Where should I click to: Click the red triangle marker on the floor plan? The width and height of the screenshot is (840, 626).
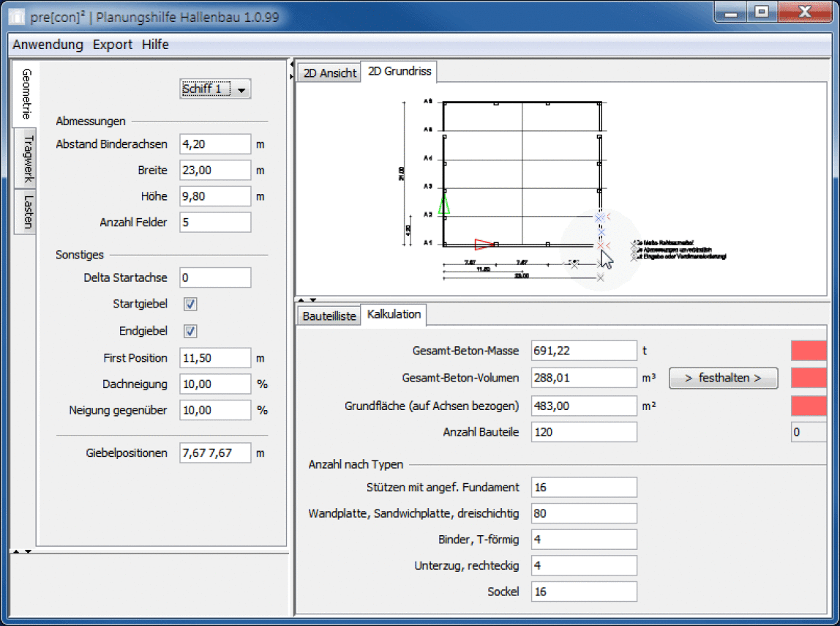pos(484,245)
